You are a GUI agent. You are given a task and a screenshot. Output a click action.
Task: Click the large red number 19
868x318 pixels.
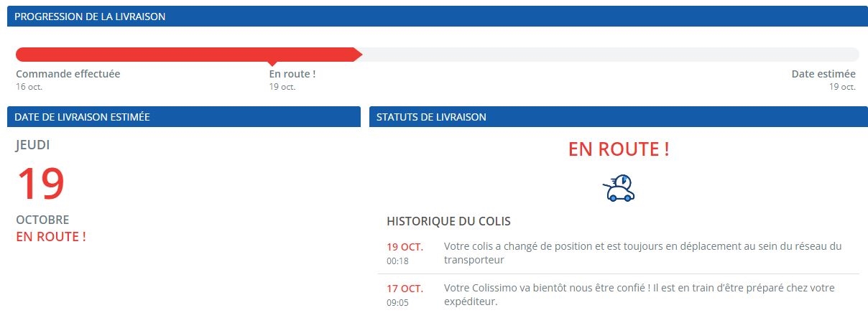[41, 184]
